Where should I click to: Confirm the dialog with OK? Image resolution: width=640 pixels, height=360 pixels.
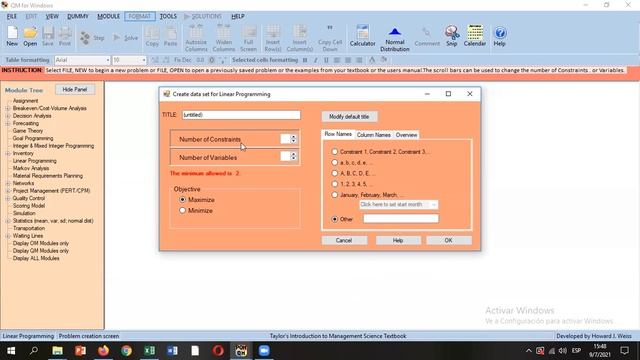tap(449, 240)
